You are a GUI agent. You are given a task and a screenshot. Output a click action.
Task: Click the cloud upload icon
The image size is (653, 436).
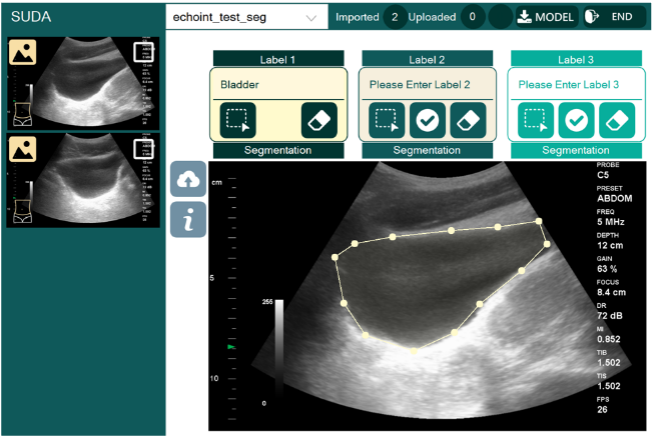tap(188, 179)
